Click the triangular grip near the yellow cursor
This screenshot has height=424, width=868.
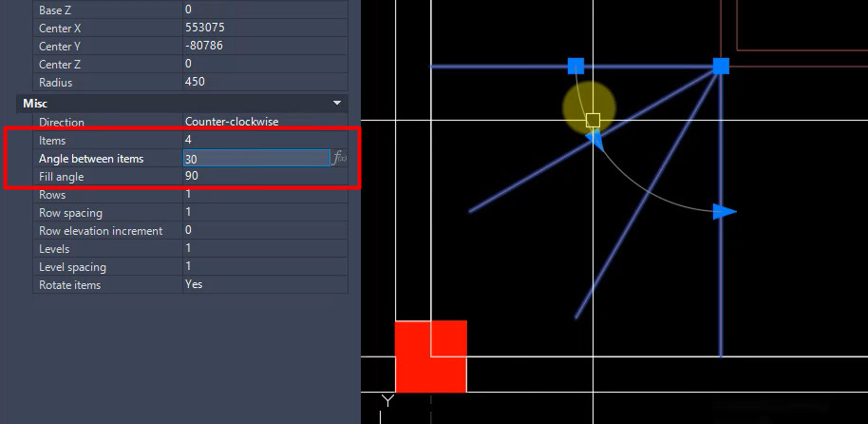pyautogui.click(x=594, y=139)
